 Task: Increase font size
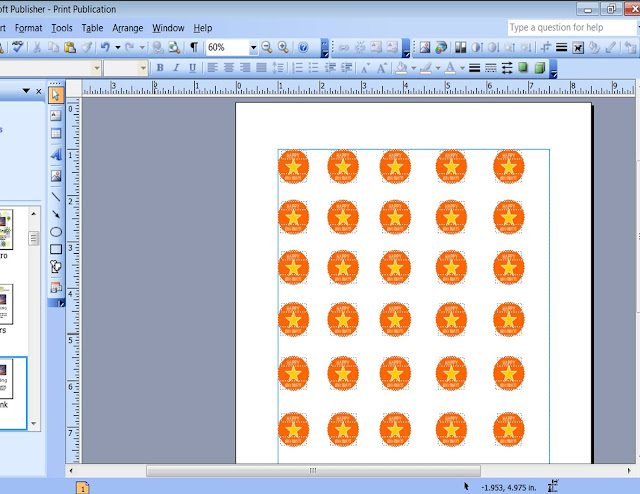(x=382, y=68)
